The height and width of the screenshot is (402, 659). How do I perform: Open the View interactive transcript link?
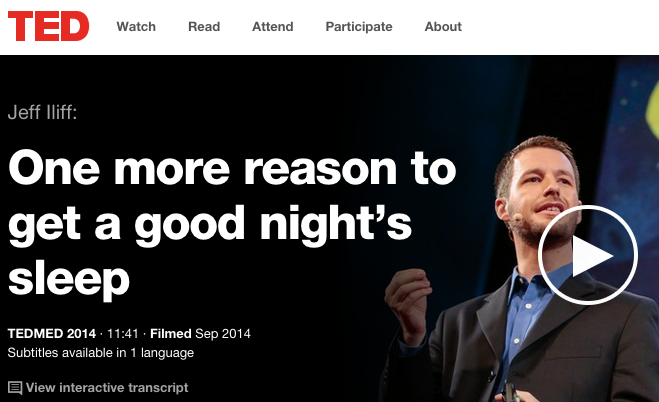[x=107, y=388]
